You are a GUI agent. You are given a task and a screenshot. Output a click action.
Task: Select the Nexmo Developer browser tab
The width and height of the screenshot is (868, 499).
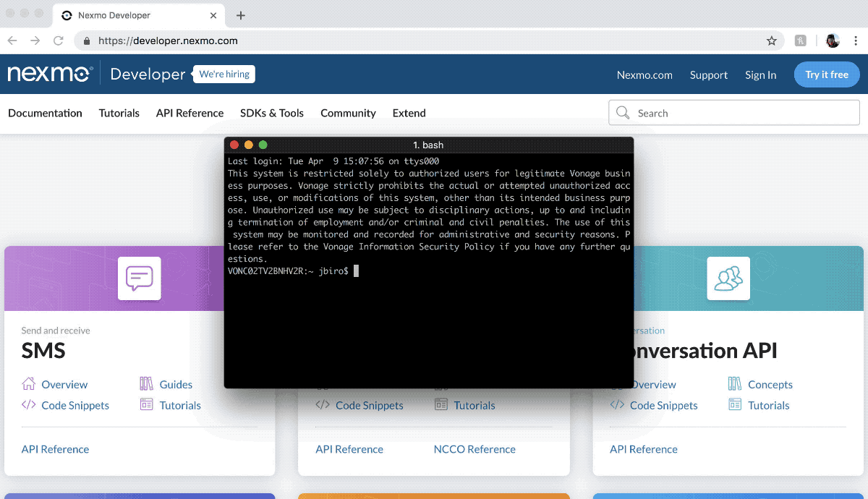[x=137, y=15]
